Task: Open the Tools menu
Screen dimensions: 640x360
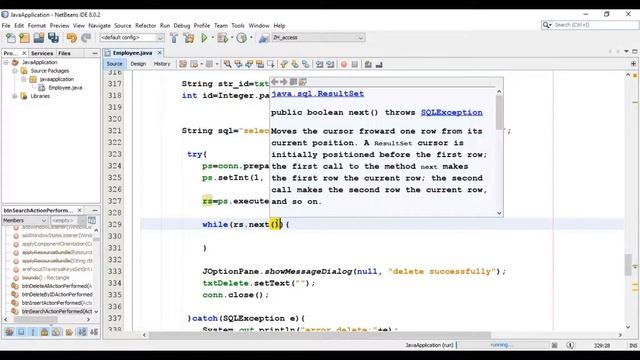Action: coord(238,25)
